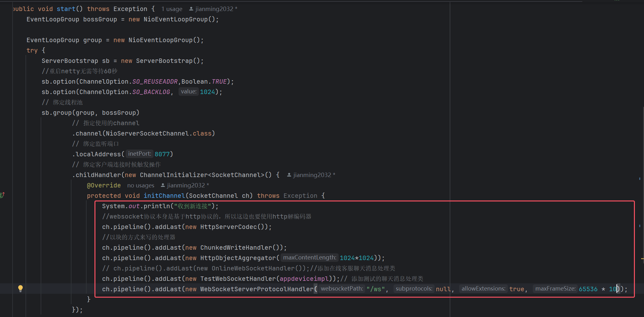
Task: Open the '1 usage' hint for start()
Action: coord(172,9)
